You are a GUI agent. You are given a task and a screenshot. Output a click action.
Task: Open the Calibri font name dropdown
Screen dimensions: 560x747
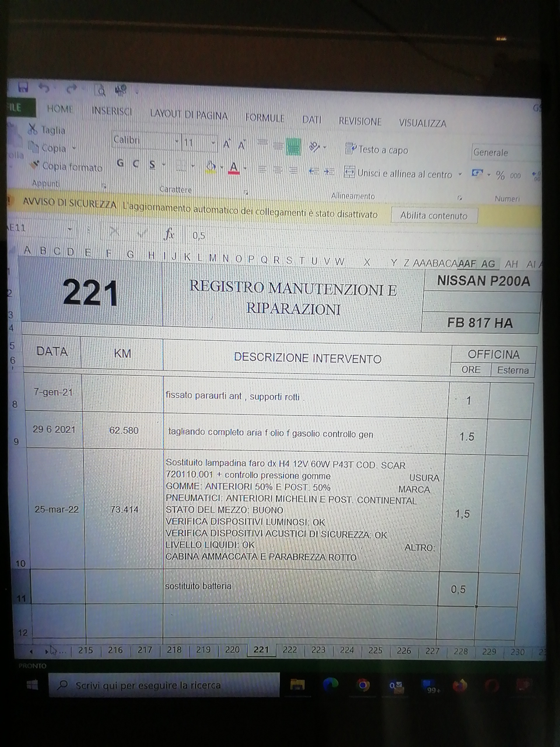[x=177, y=141]
